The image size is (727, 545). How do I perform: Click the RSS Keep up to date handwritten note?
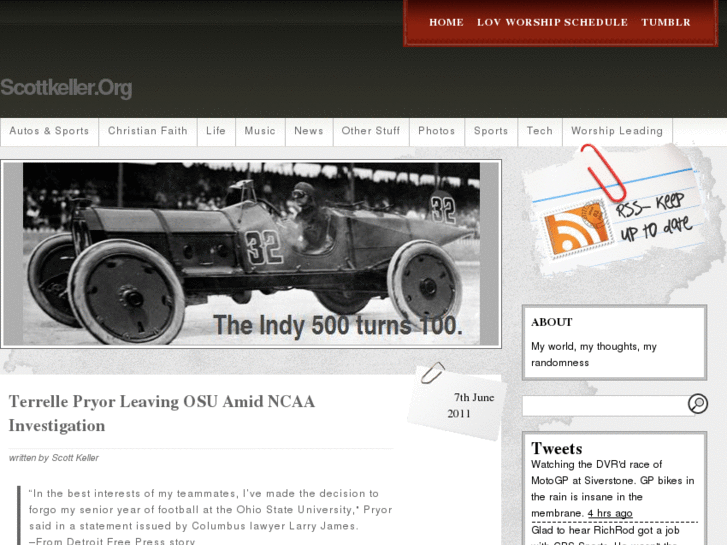(654, 217)
